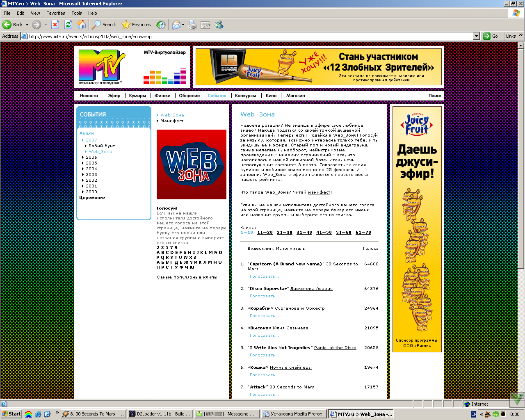Open the манифест link in text
The image size is (525, 420).
point(319,192)
